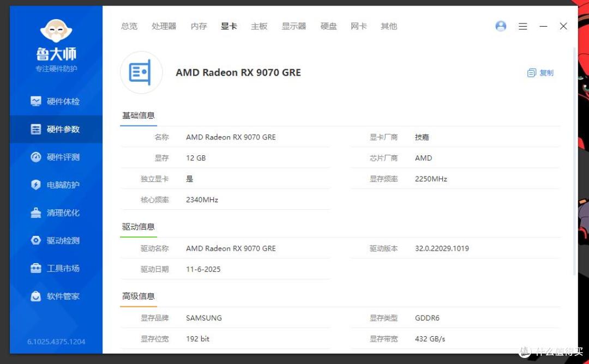Copy GPU info with 复制 button
589x364 pixels.
point(540,73)
